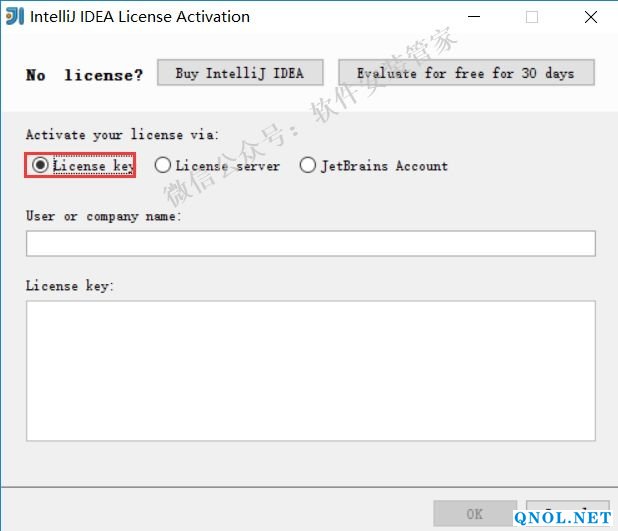Start the Evaluate for free for 30 days option
The height and width of the screenshot is (531, 618).
pos(466,73)
